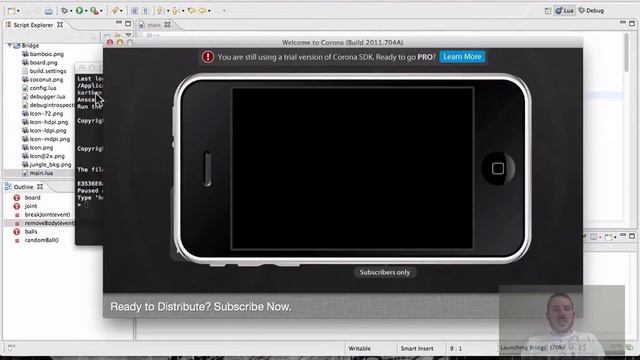Screen dimensions: 640x360
Task: Click Writable status bar entry
Action: coord(360,349)
